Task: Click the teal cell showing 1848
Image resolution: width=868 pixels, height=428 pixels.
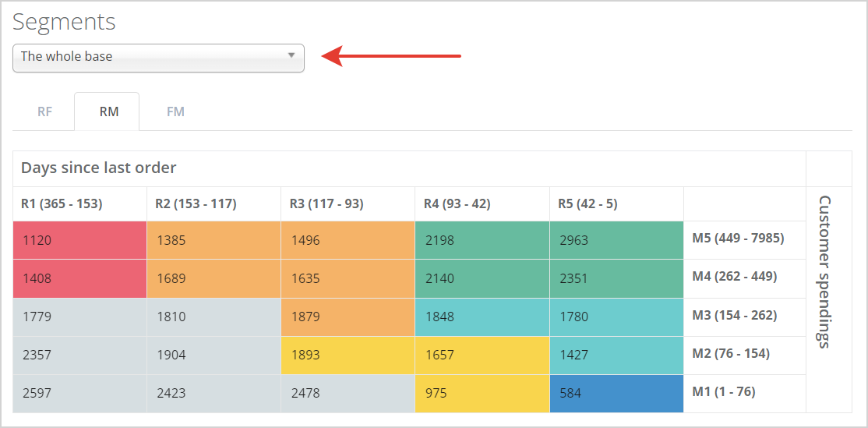Action: [x=482, y=317]
